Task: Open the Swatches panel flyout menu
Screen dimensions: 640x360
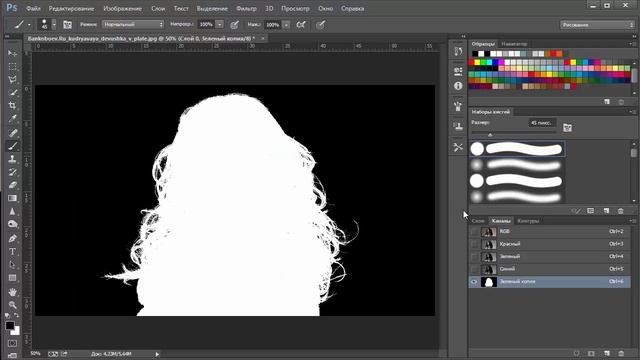Action: click(x=632, y=44)
